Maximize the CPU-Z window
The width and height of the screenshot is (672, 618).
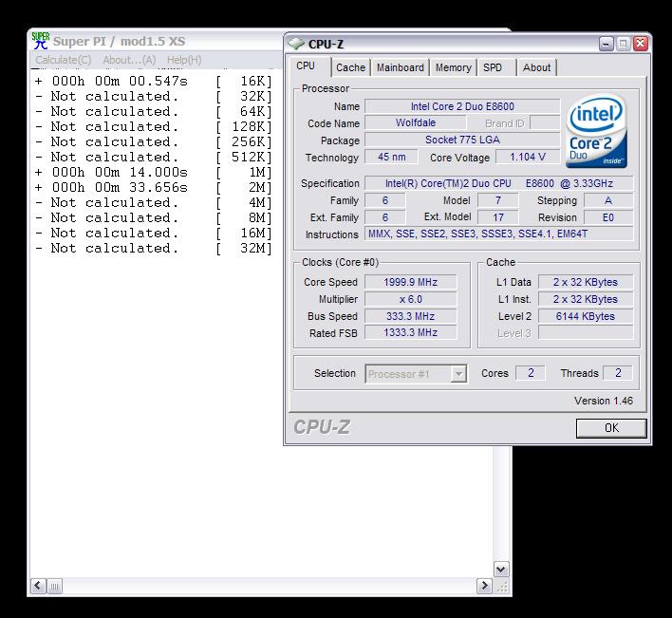pyautogui.click(x=623, y=44)
